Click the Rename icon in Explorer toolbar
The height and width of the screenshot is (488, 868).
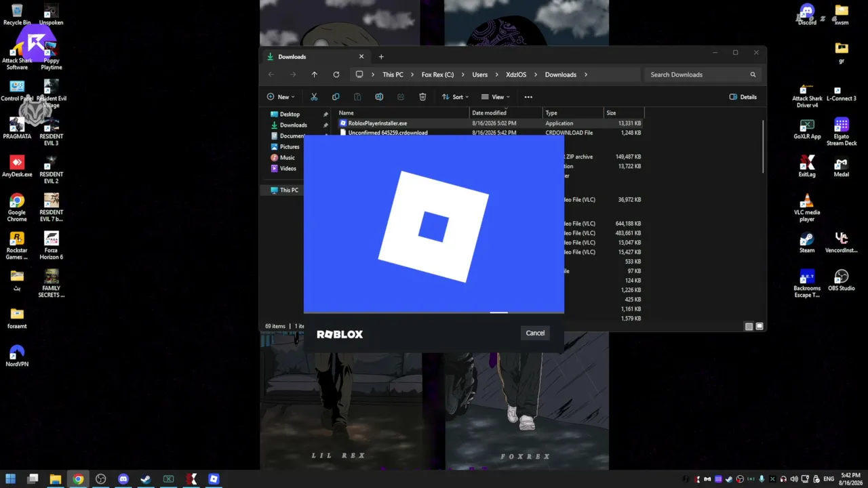379,97
